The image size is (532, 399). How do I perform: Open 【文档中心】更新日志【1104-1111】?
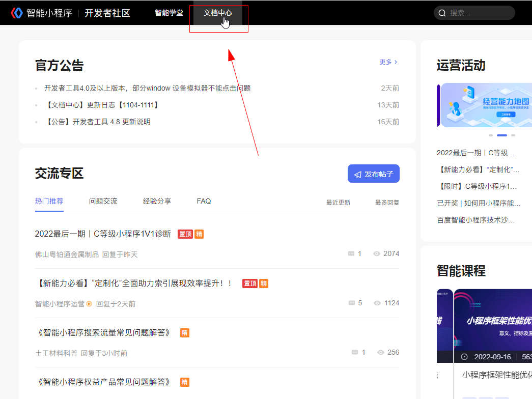(102, 105)
